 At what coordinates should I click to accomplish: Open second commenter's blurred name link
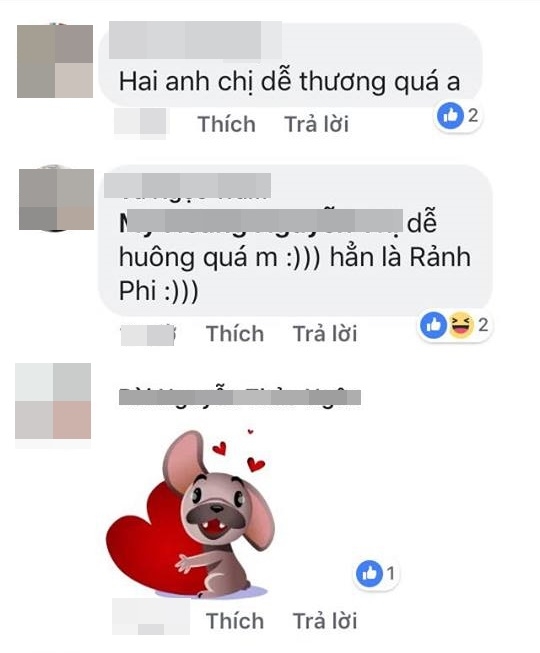pos(187,186)
